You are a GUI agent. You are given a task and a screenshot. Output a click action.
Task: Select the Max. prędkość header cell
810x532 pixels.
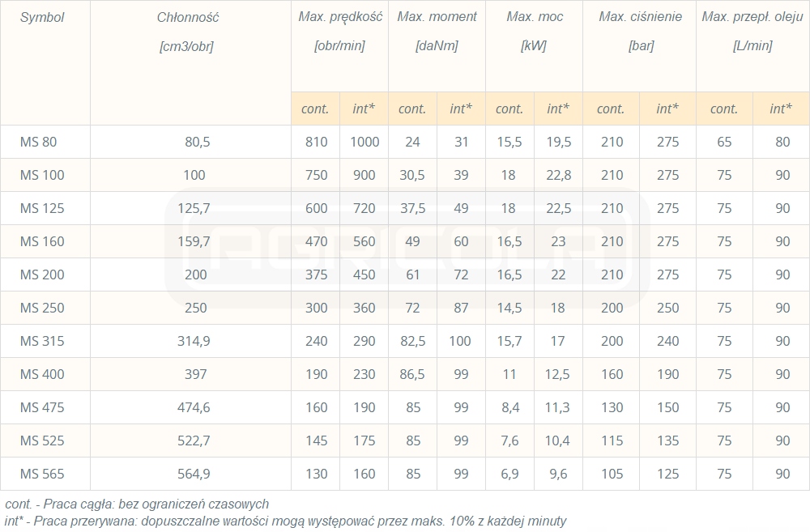[339, 17]
